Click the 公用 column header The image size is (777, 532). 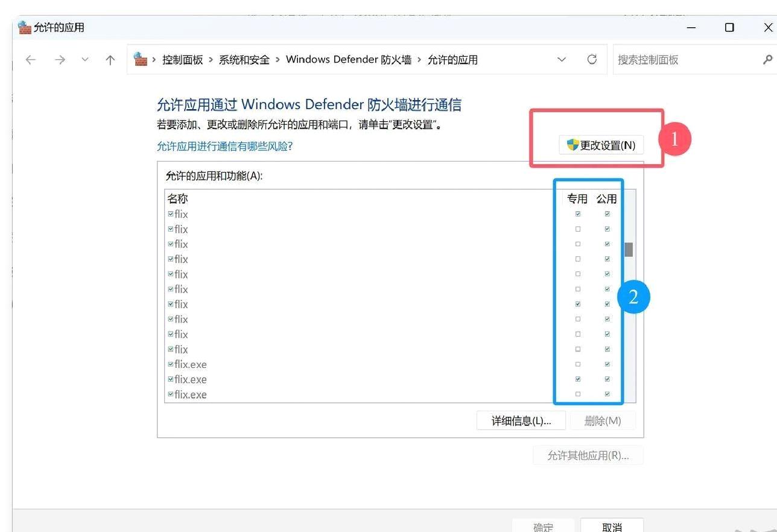tap(607, 198)
